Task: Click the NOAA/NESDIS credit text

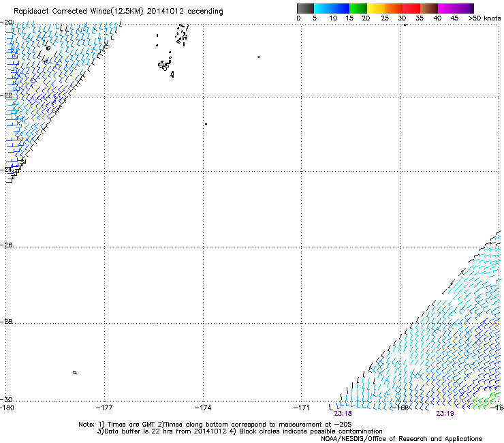Action: click(x=401, y=439)
